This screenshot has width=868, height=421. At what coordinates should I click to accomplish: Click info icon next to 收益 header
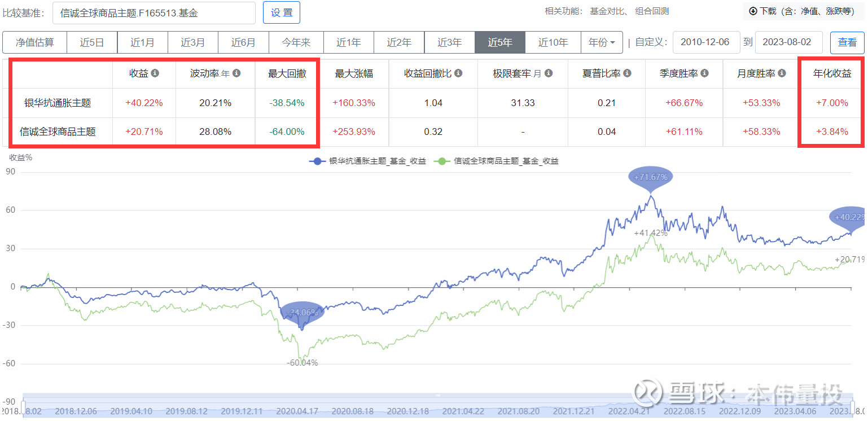(x=155, y=73)
